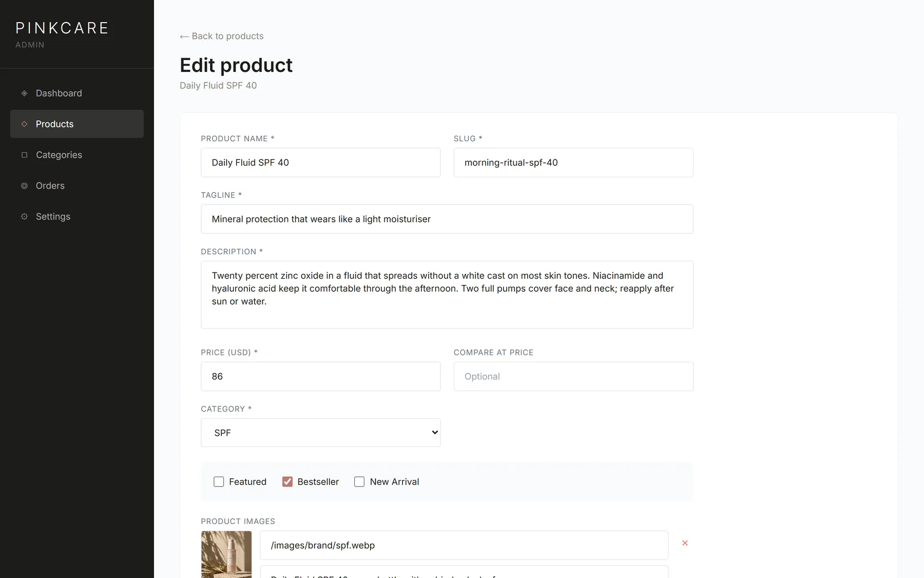Open the Products section in sidebar

pos(77,124)
